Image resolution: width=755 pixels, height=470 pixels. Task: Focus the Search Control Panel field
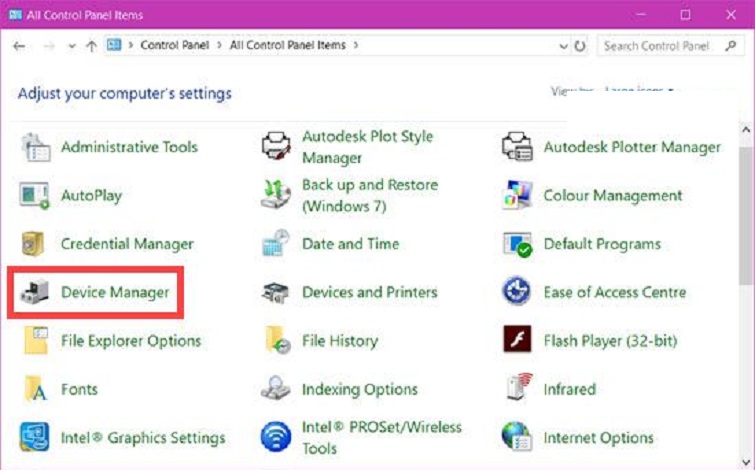[x=670, y=46]
